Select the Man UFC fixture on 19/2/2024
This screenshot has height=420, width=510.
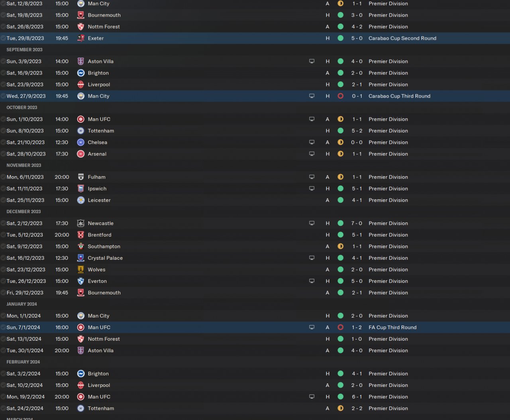(x=255, y=396)
